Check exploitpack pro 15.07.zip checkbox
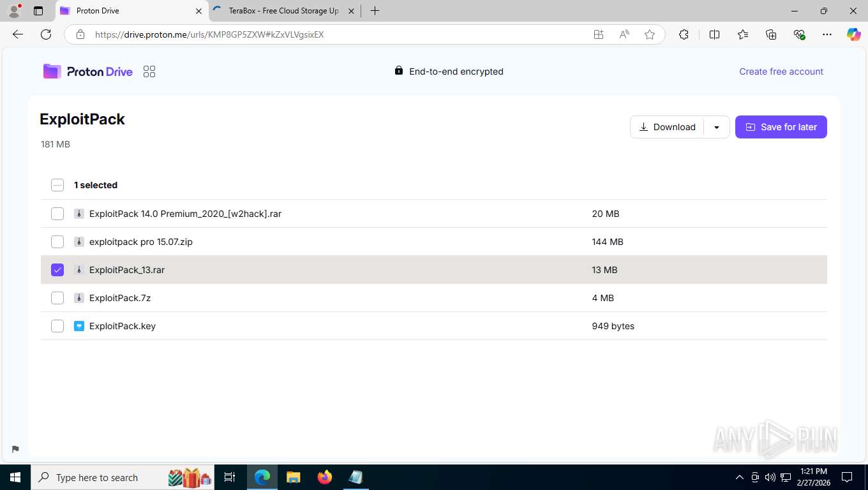Image resolution: width=868 pixels, height=490 pixels. [x=57, y=242]
